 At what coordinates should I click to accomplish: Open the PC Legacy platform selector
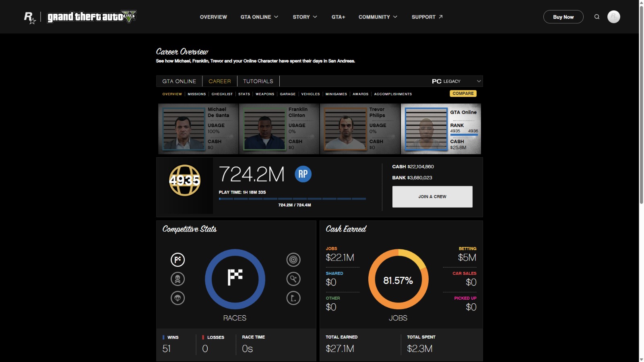[456, 81]
